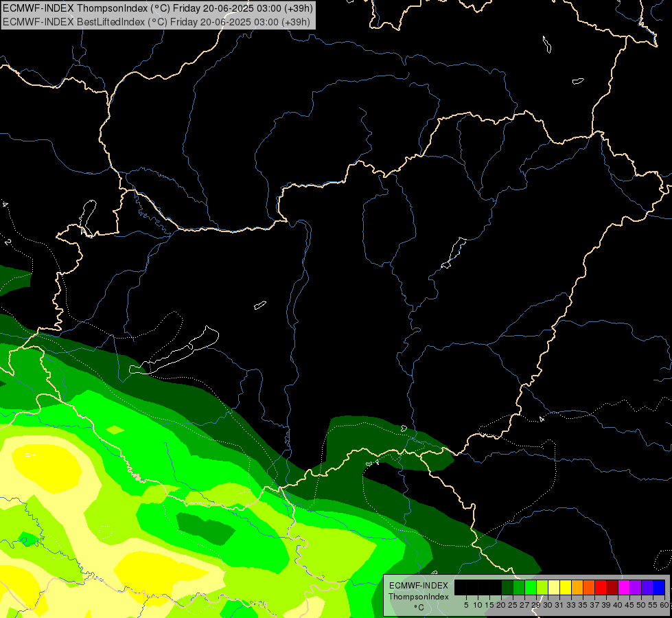Click the legend tick value 33
Viewport: 672px width, 618px height.
coord(571,605)
